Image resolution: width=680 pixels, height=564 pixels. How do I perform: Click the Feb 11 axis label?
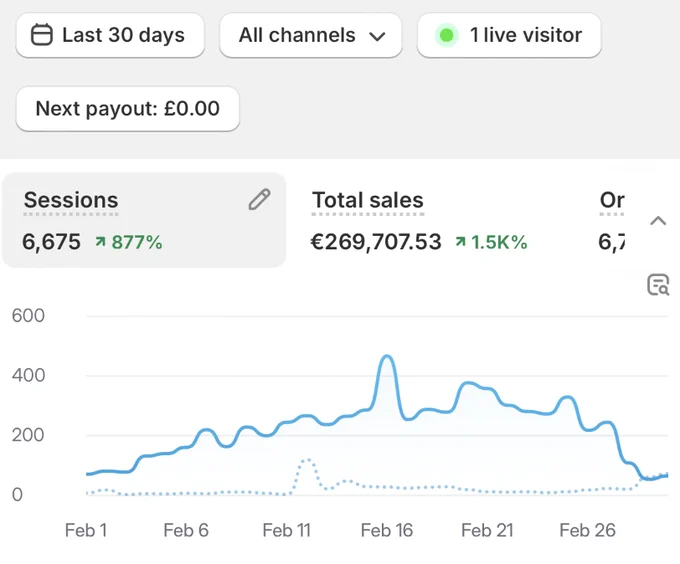(286, 530)
